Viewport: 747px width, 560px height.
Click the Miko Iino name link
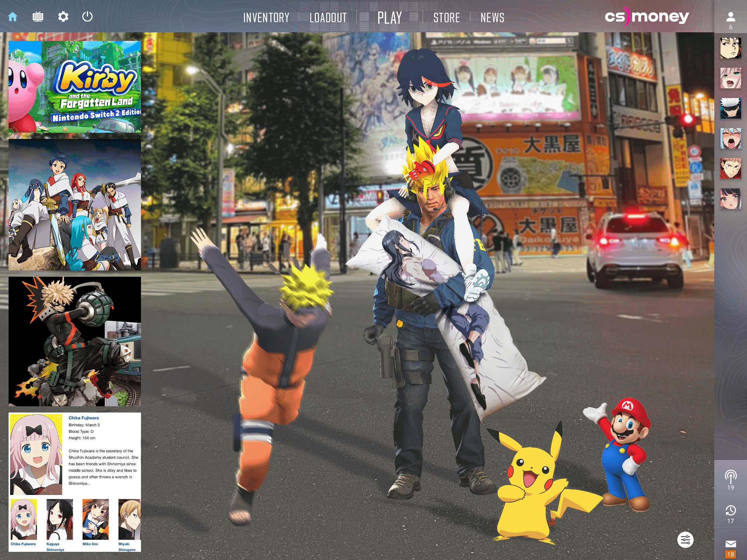(x=90, y=544)
